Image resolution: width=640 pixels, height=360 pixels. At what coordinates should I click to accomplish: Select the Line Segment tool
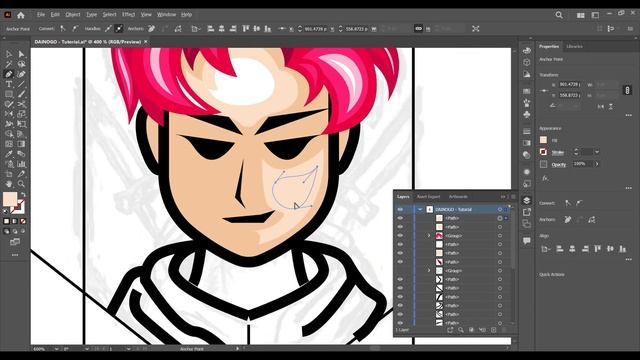click(x=21, y=84)
